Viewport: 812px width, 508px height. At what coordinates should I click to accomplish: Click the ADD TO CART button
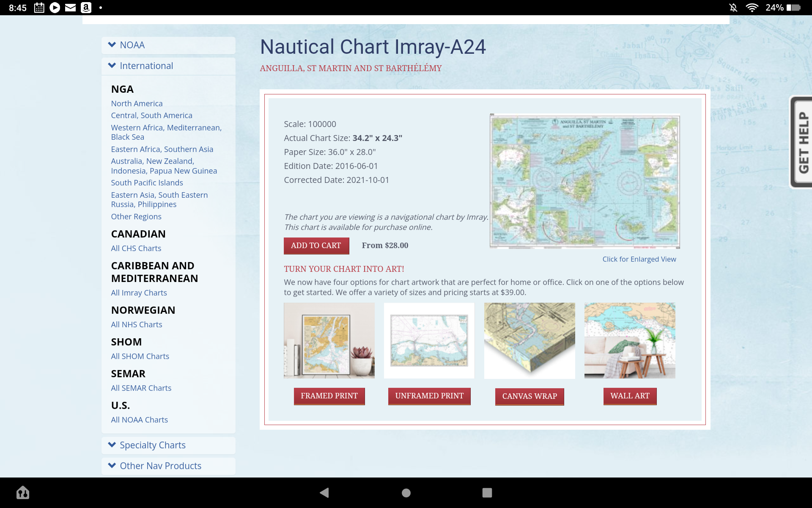(x=316, y=246)
